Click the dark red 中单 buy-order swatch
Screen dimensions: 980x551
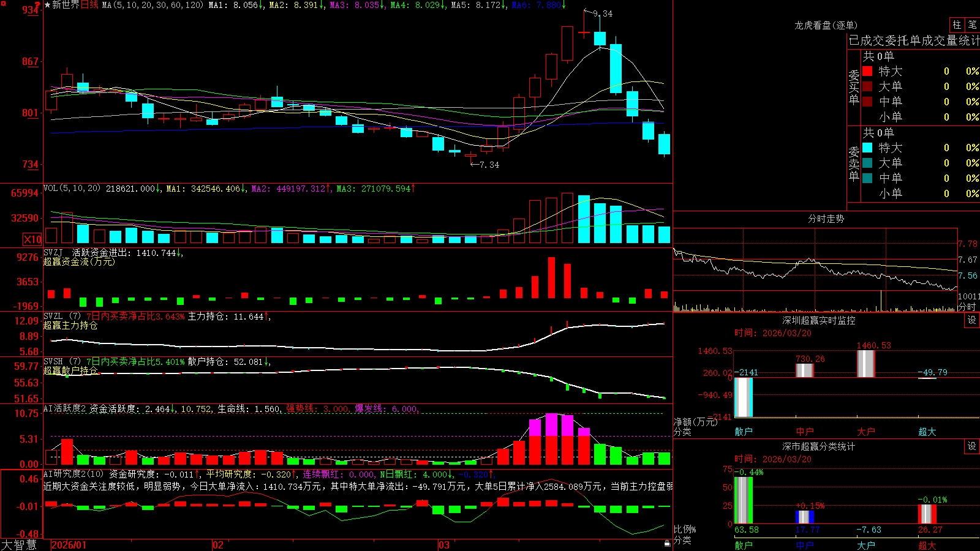[x=867, y=102]
